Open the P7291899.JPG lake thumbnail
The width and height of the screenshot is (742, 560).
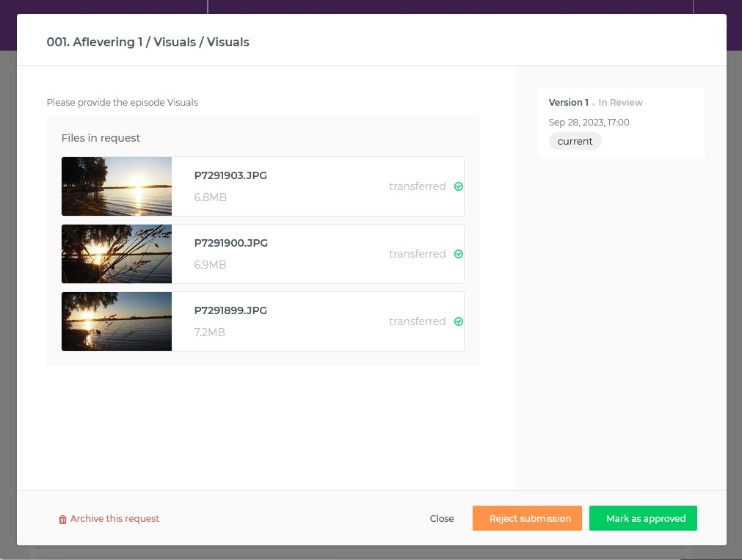(117, 321)
